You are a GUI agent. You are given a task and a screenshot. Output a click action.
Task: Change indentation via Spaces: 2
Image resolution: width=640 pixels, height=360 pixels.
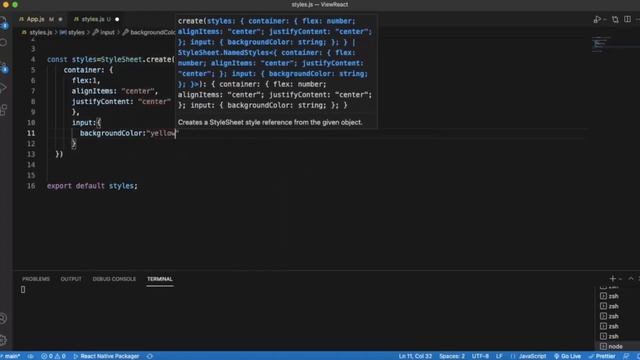point(452,356)
